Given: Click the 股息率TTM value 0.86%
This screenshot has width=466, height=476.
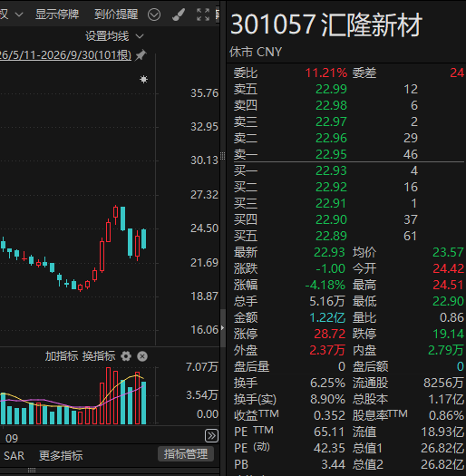Looking at the screenshot, I should coord(446,416).
